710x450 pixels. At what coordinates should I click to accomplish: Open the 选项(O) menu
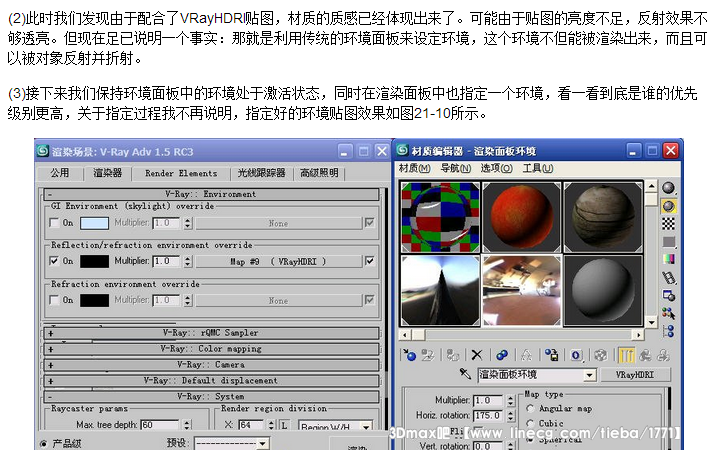496,168
